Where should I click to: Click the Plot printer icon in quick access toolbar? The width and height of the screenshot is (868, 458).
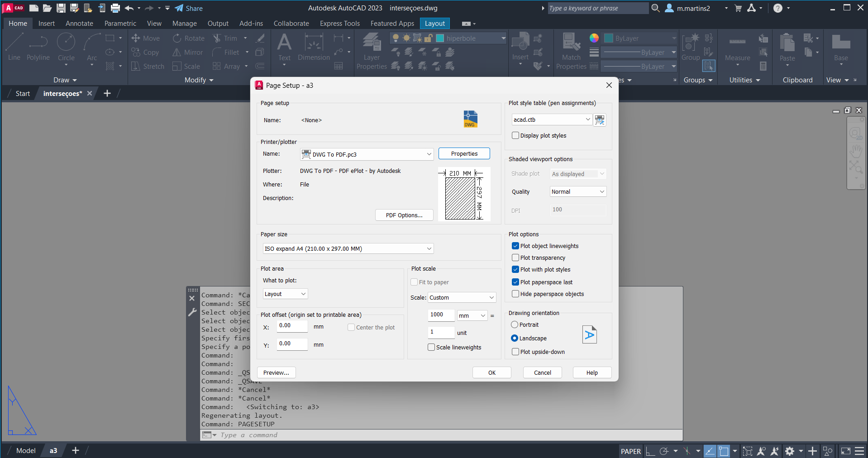115,8
